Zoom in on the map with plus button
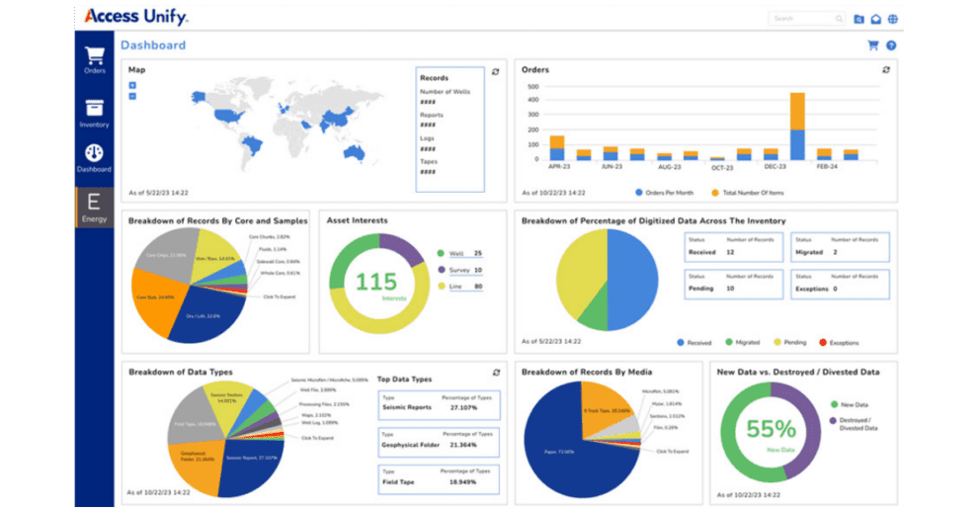 (x=132, y=85)
